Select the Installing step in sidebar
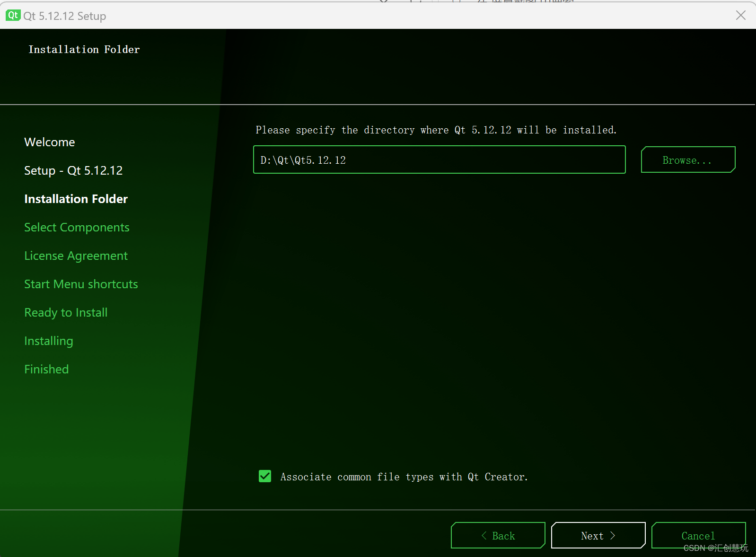756x557 pixels. point(49,341)
